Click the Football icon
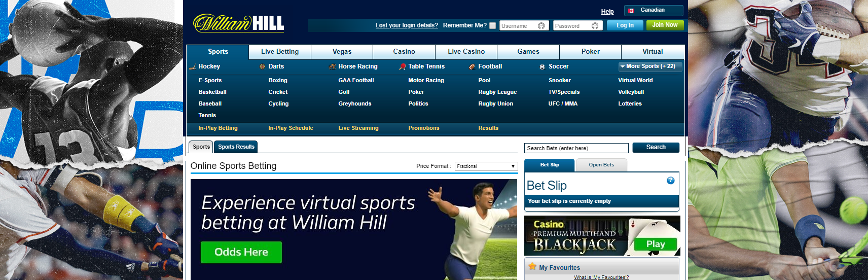The image size is (868, 280). click(472, 66)
